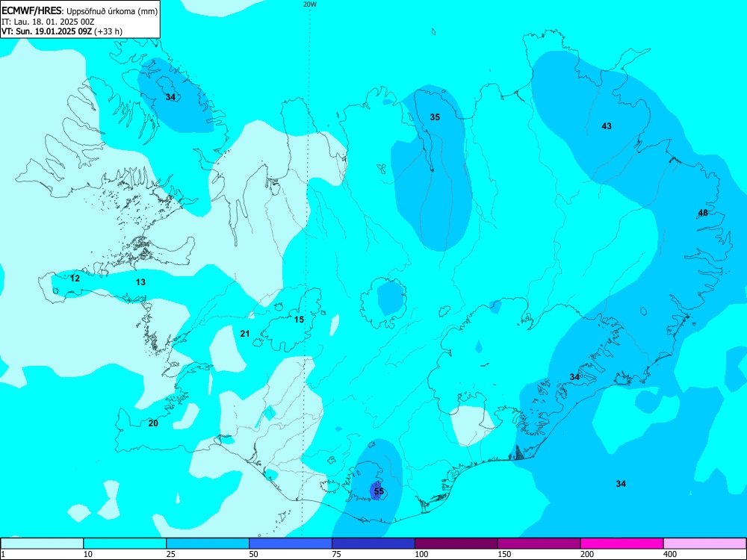Screen dimensions: 747x560
Task: Click the 55 mm precipitation value near south coast
Action: pos(379,491)
